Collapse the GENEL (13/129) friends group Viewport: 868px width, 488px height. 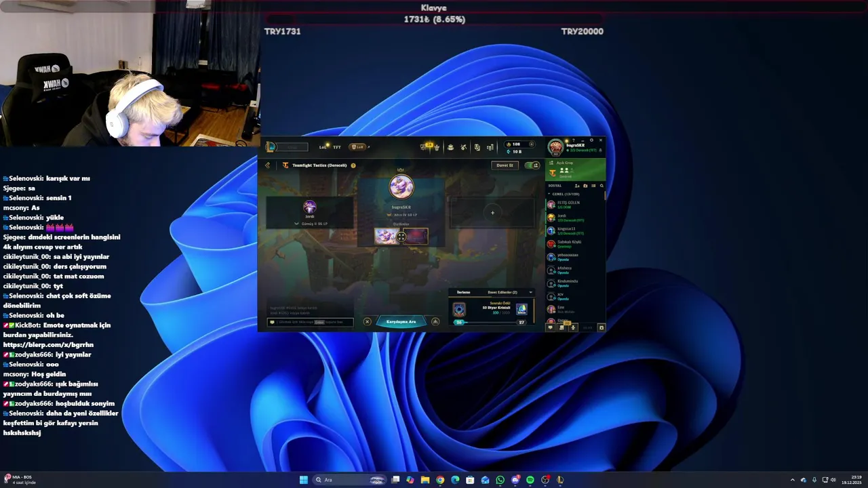564,194
